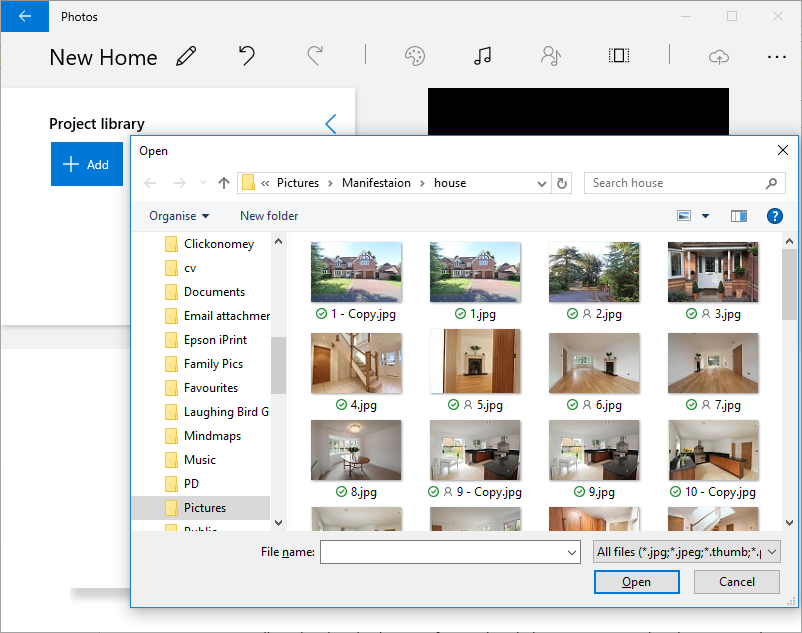
Task: Open file type filter dropdown
Action: (686, 552)
